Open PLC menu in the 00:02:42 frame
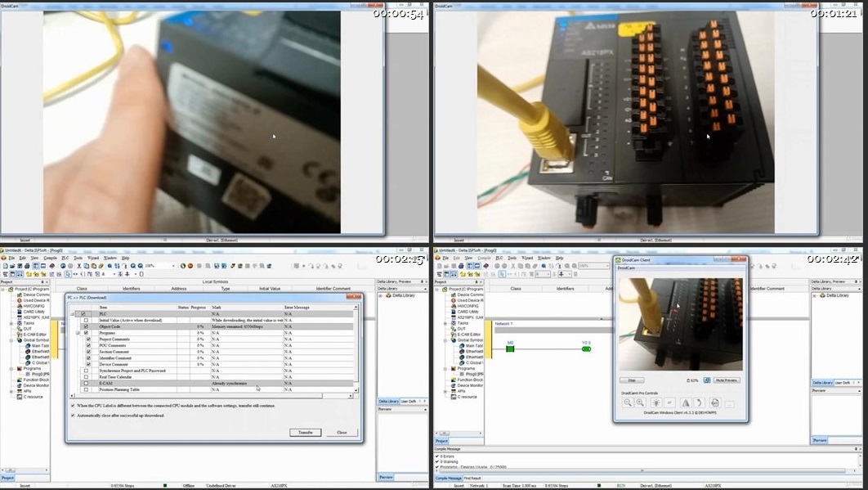Image resolution: width=868 pixels, height=490 pixels. coord(499,258)
